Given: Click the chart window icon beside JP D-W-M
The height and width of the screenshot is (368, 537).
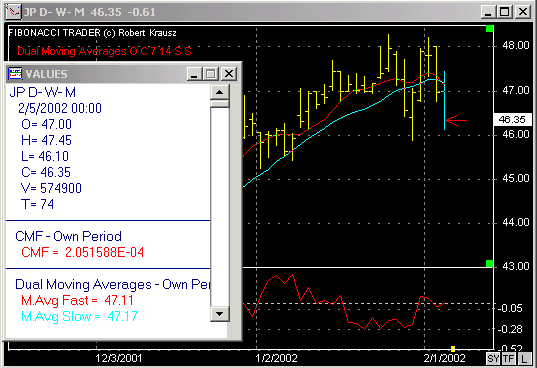Looking at the screenshot, I should tap(14, 12).
